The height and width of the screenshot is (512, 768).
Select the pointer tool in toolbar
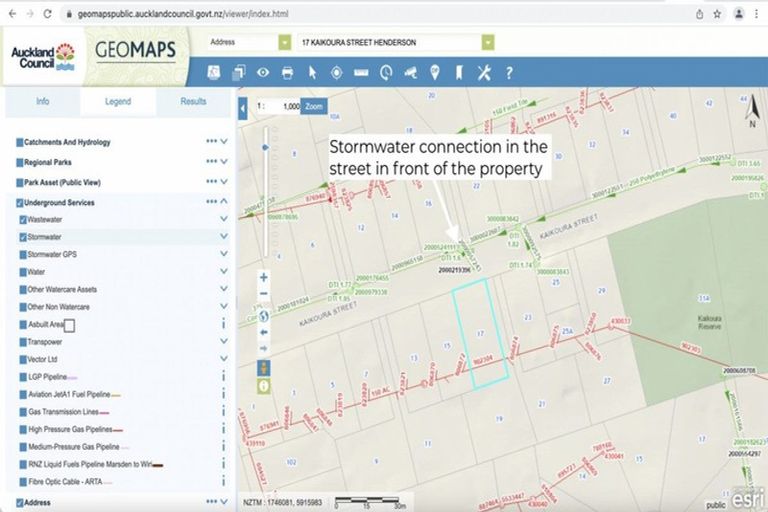tap(312, 72)
